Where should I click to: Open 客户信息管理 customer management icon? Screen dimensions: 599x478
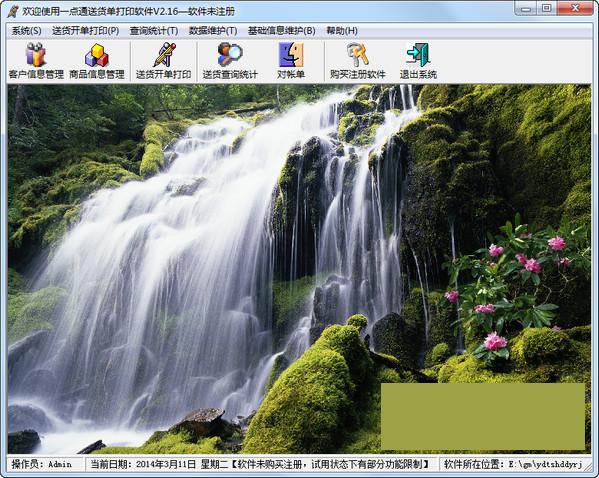tap(36, 61)
